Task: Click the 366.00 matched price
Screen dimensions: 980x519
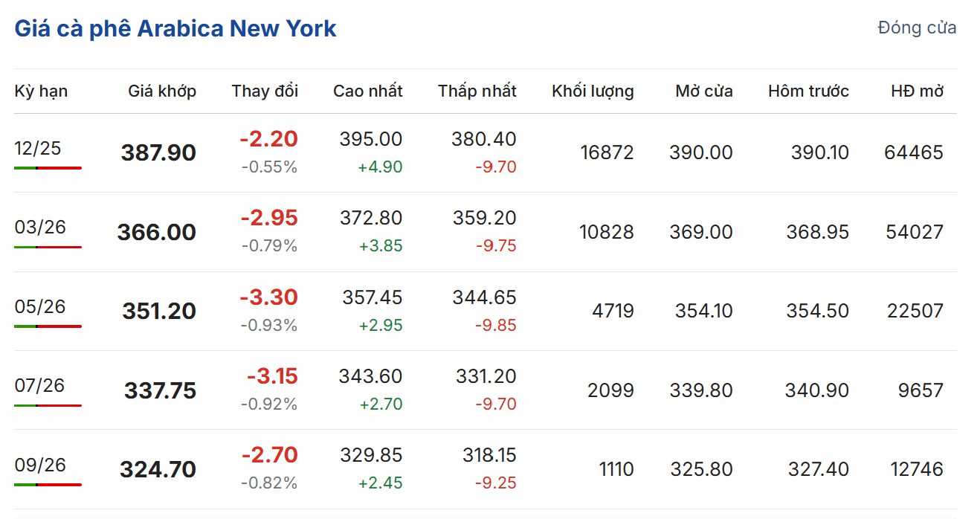Action: 156,232
